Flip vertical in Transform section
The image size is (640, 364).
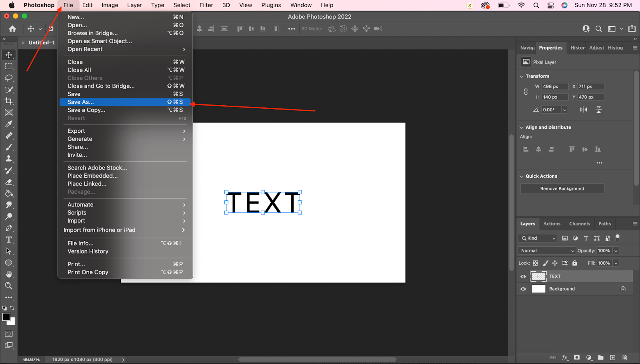tap(598, 110)
